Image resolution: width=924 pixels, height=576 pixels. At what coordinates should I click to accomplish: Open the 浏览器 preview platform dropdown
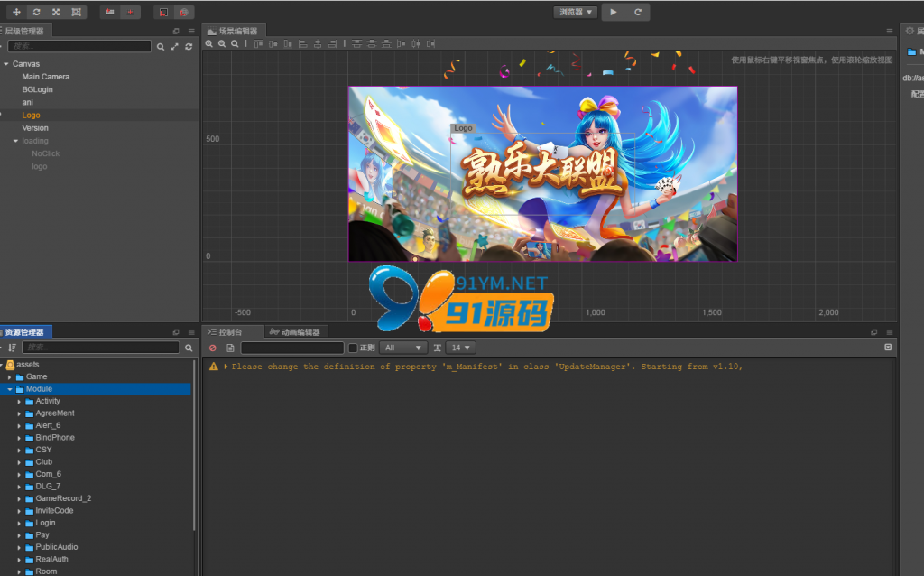point(575,12)
